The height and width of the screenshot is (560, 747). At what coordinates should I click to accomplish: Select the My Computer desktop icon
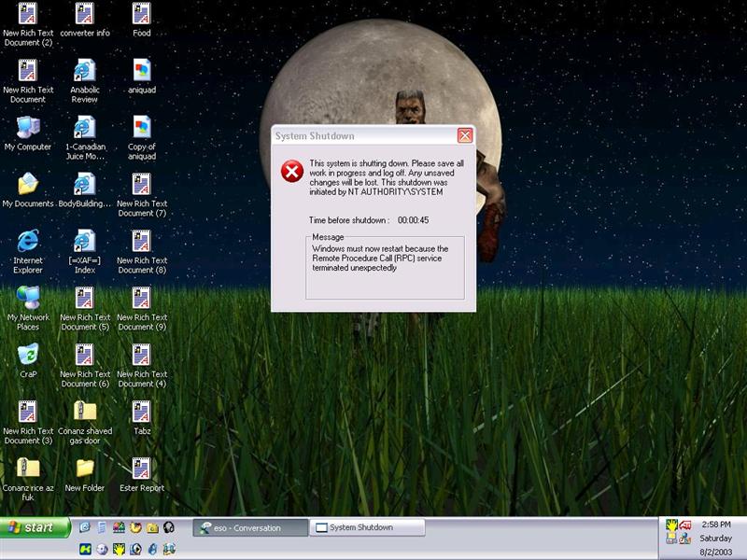tap(28, 133)
